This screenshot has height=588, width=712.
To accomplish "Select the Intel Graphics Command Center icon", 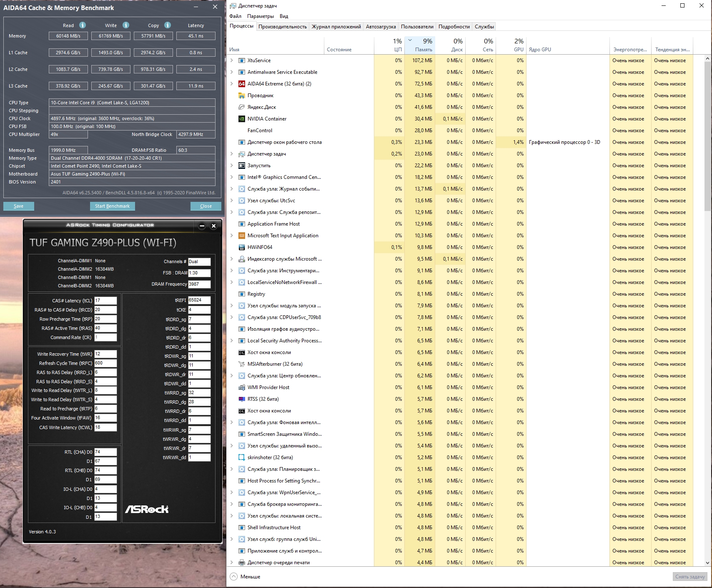I will [x=241, y=177].
